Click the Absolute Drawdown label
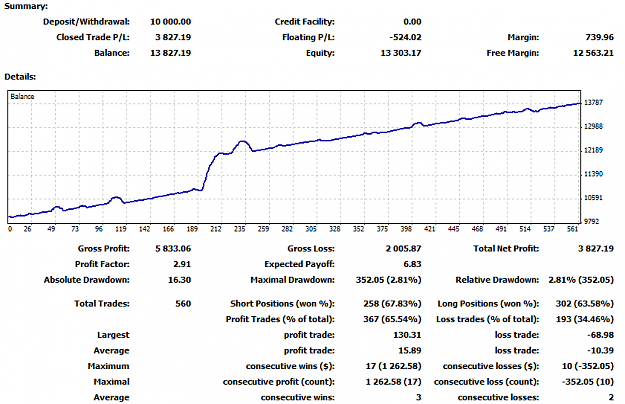This screenshot has width=625, height=404. 87,280
